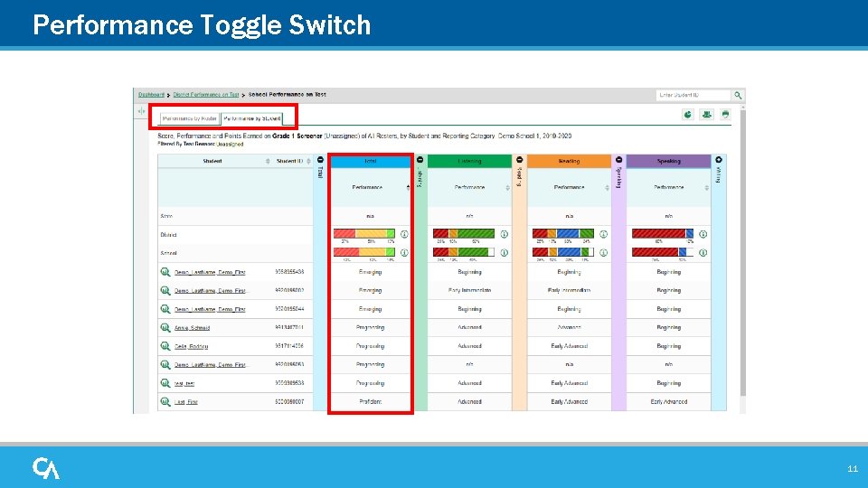
Task: Expand the Writing section with plus icon
Action: click(x=719, y=160)
